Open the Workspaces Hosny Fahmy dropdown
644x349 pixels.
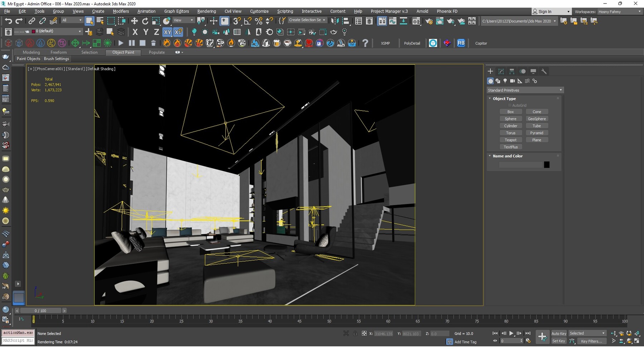(619, 12)
